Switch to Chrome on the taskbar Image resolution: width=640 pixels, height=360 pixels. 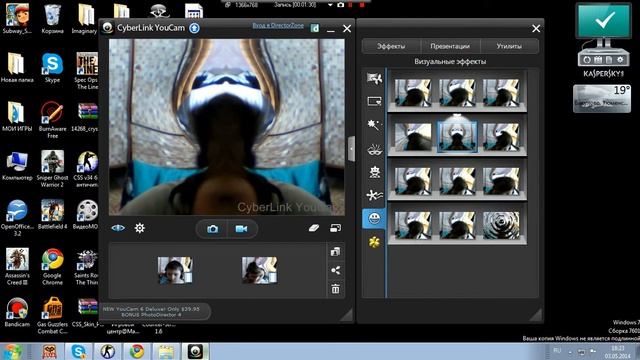[x=137, y=351]
